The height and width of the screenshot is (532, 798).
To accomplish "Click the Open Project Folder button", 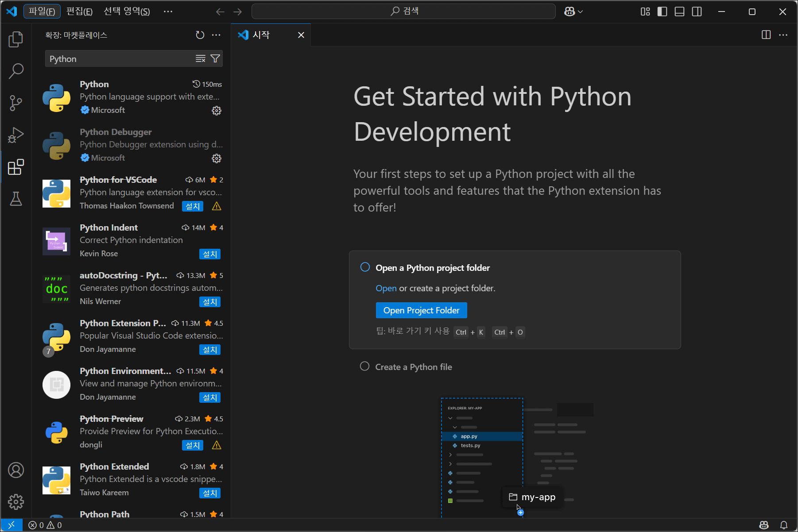I will point(422,310).
